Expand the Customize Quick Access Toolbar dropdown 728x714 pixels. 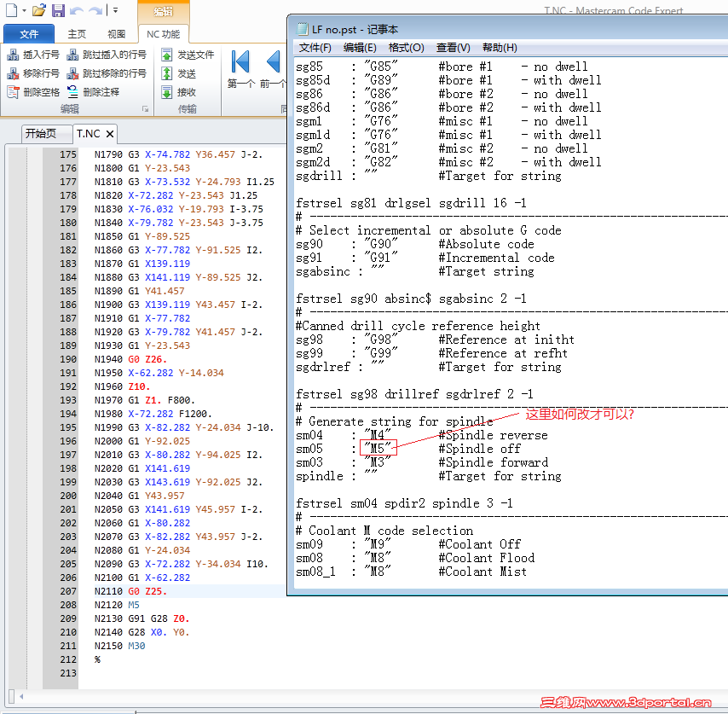coord(115,11)
